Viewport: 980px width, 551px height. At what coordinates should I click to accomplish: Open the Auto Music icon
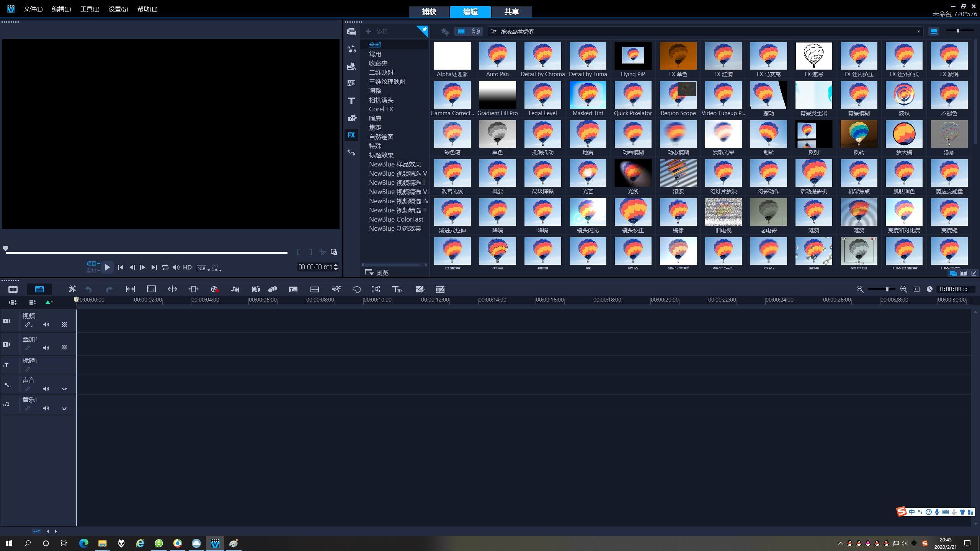coord(256,289)
